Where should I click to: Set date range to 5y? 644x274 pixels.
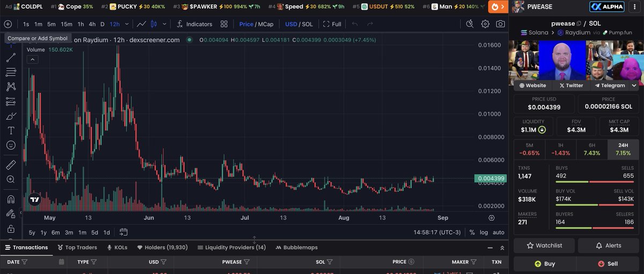coord(32,232)
